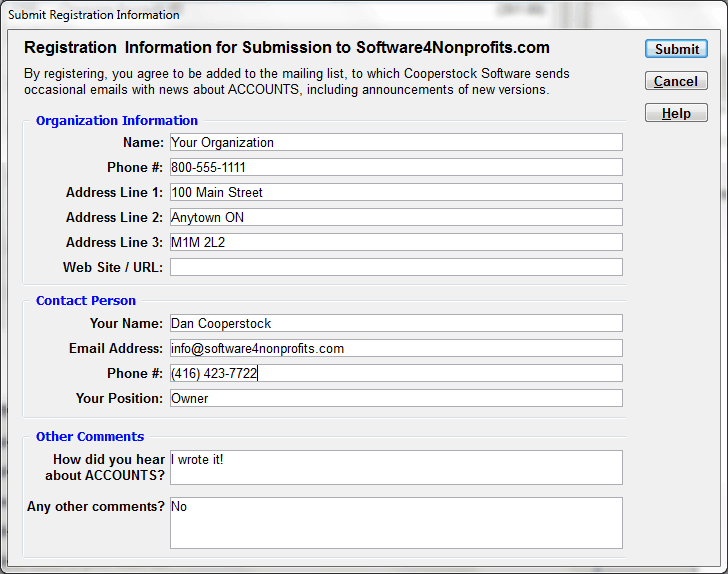The image size is (728, 574).
Task: Click the Organization Information group heading
Action: tap(117, 121)
